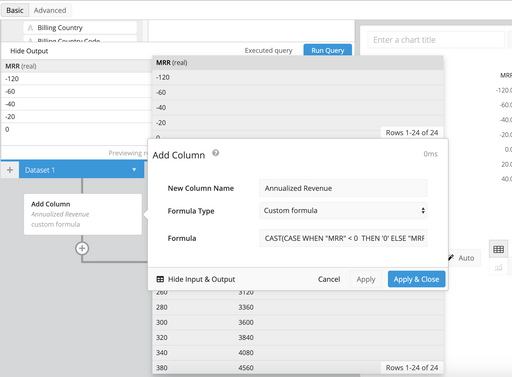This screenshot has width=512, height=377.
Task: Open the Dataset 1 dropdown arrow
Action: pyautogui.click(x=134, y=170)
